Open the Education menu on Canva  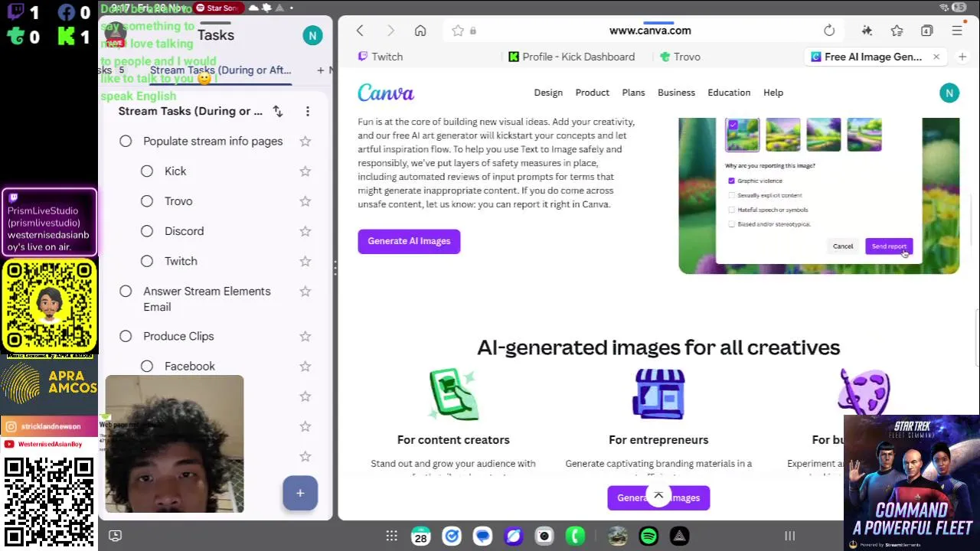[729, 93]
